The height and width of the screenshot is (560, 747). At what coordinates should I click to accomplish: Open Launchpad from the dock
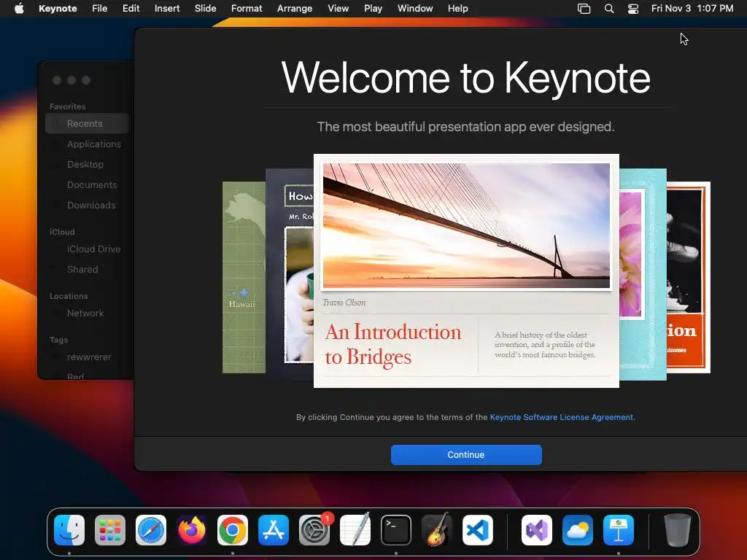(x=110, y=530)
